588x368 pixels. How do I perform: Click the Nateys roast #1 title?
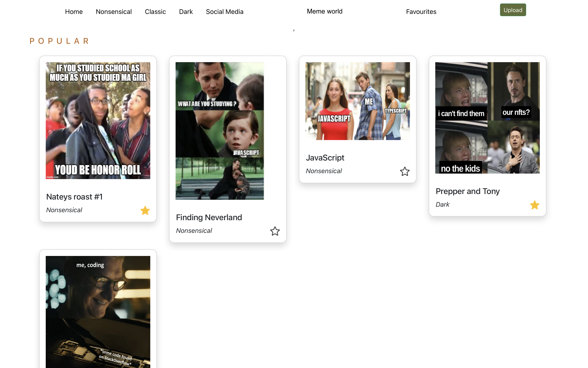point(74,197)
